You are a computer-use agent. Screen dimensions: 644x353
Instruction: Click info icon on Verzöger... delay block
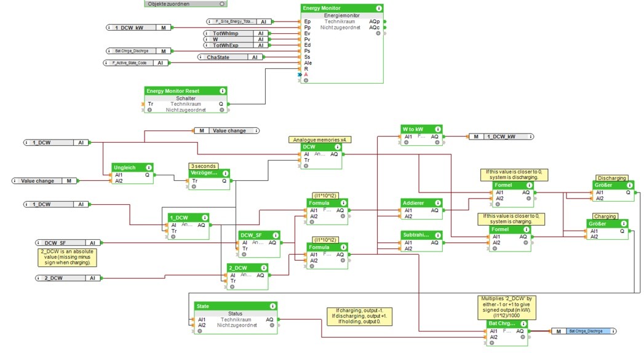pyautogui.click(x=225, y=173)
